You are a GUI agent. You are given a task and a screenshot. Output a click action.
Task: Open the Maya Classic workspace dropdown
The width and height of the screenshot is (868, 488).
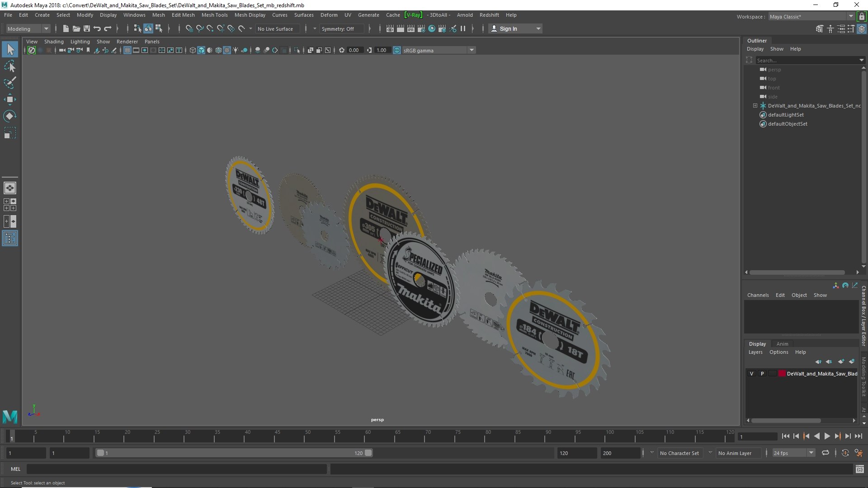[x=811, y=16]
